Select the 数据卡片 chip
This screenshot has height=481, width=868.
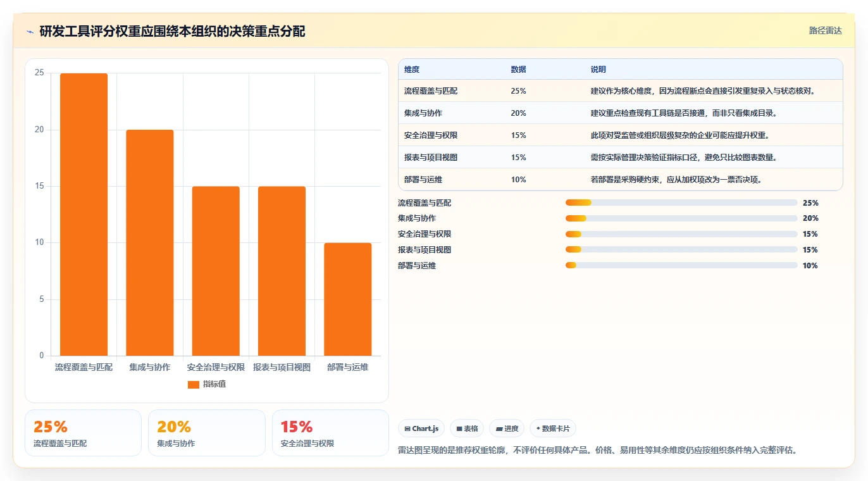(553, 428)
